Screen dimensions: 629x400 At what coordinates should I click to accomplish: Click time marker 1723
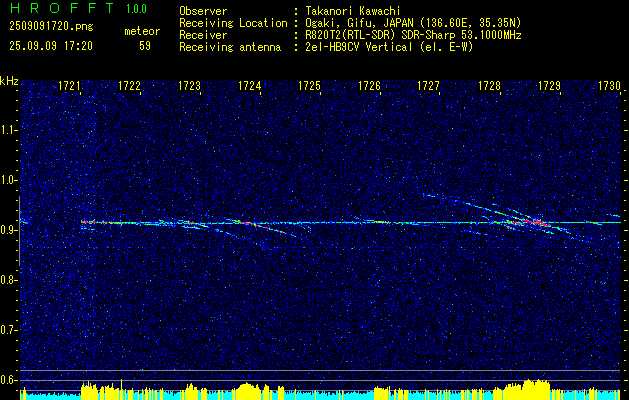pos(189,85)
